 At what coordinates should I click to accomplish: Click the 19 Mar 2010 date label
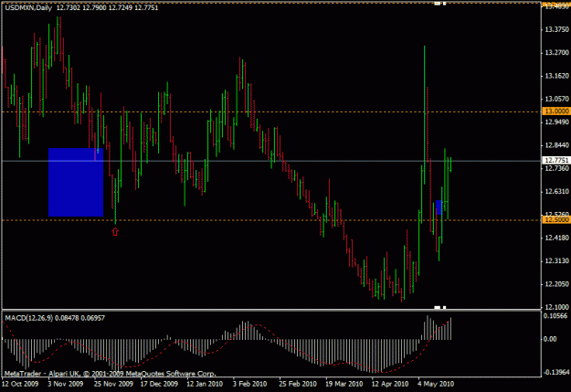click(344, 384)
